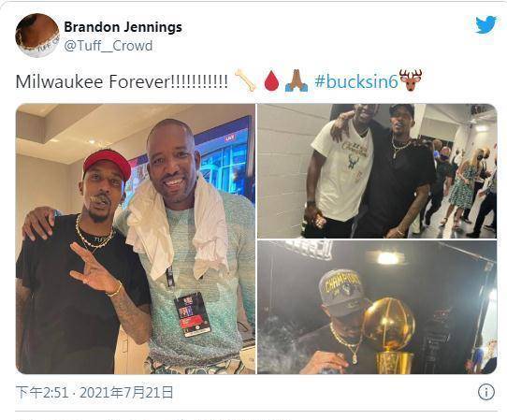507x420 pixels.
Task: Click the Milwaukee Forever tweet text
Action: 122,81
